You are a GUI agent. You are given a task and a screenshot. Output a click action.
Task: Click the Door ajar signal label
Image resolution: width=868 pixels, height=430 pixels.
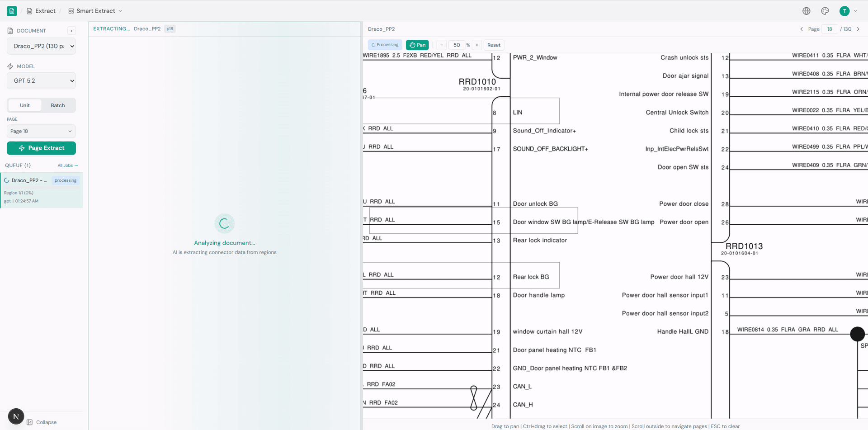tap(685, 76)
